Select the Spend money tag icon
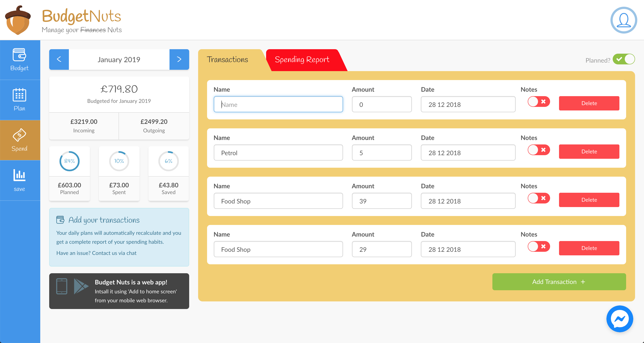The height and width of the screenshot is (343, 644). click(x=19, y=135)
